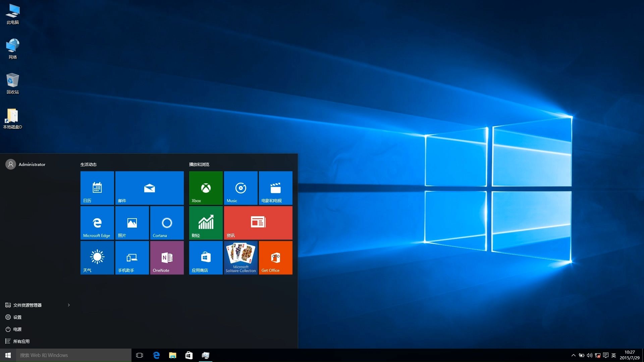The height and width of the screenshot is (362, 644).
Task: Open the Music tile
Action: click(x=241, y=188)
